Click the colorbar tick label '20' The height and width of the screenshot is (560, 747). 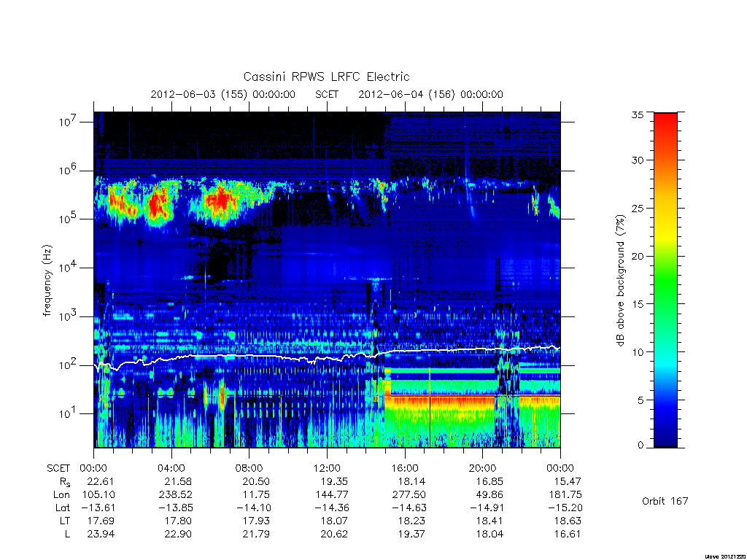tap(637, 256)
